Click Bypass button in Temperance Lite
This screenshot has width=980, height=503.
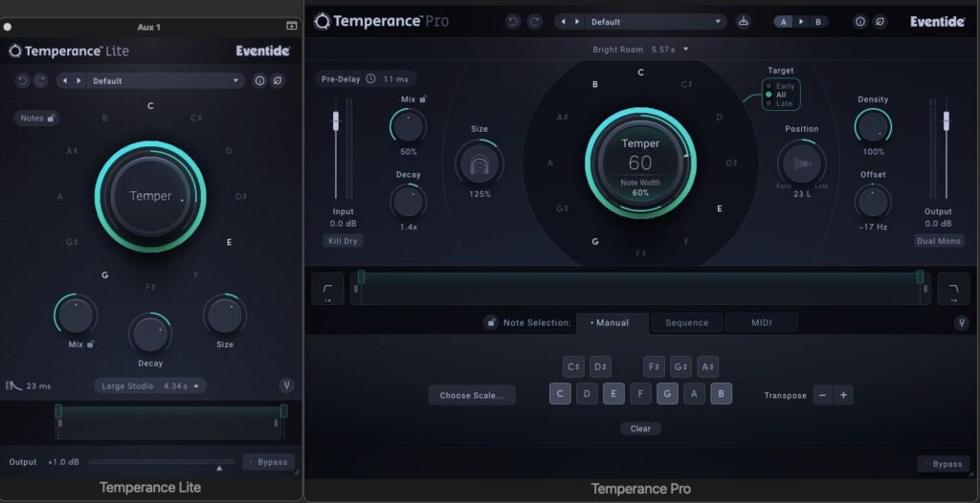pos(269,462)
